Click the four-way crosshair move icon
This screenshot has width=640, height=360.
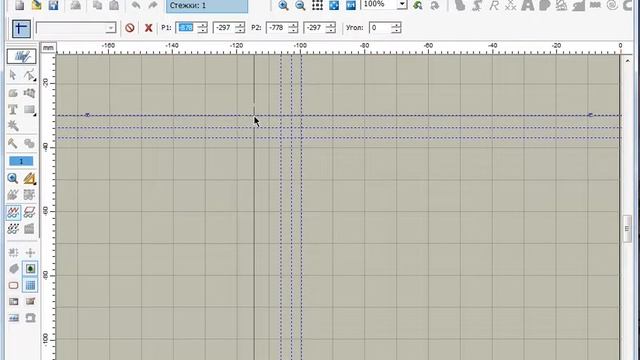(x=30, y=253)
